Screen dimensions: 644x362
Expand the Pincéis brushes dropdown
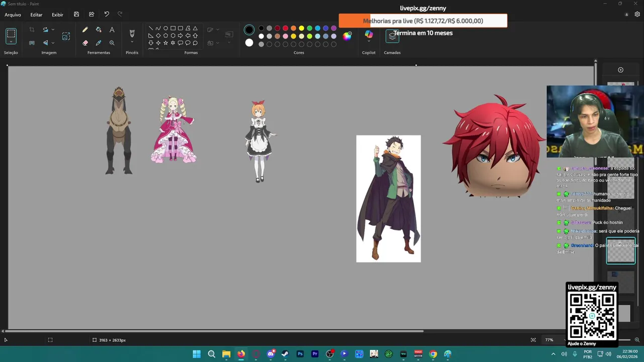click(132, 42)
